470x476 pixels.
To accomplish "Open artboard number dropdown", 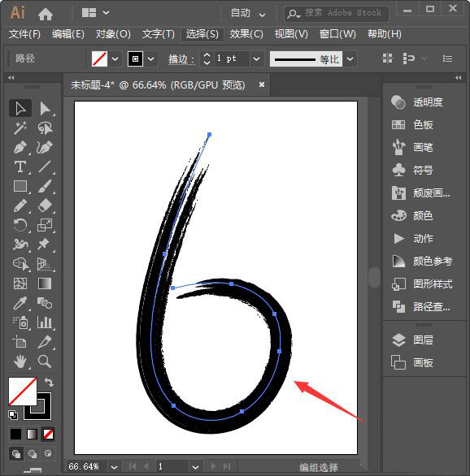I will (196, 466).
